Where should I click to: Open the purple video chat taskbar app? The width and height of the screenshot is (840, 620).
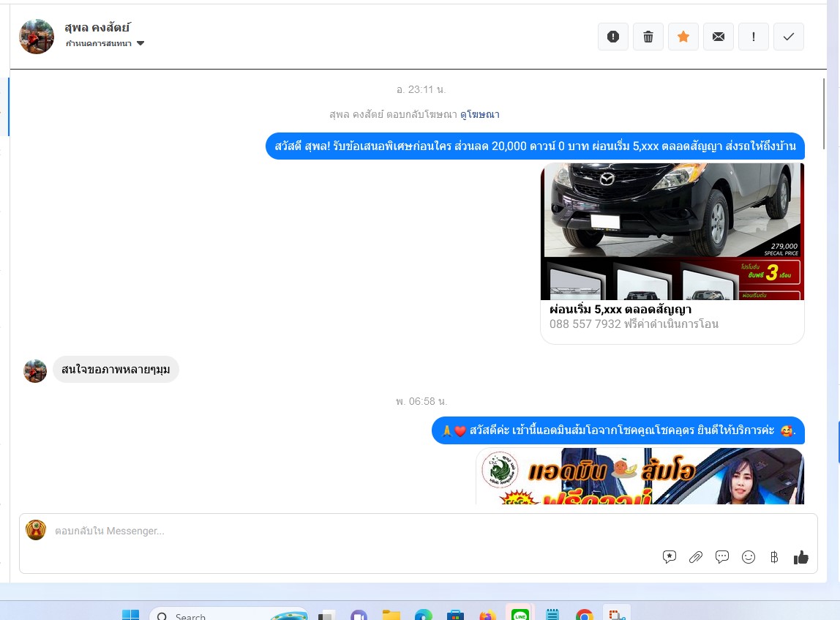(x=359, y=615)
